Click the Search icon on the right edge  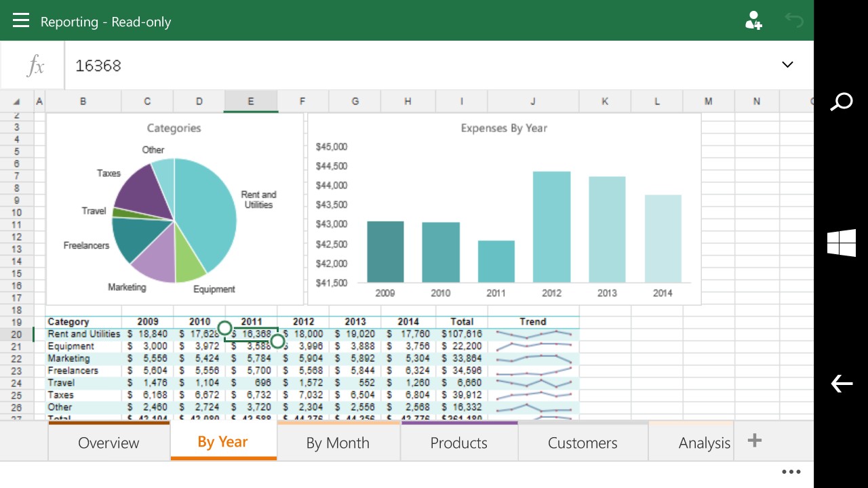click(841, 101)
